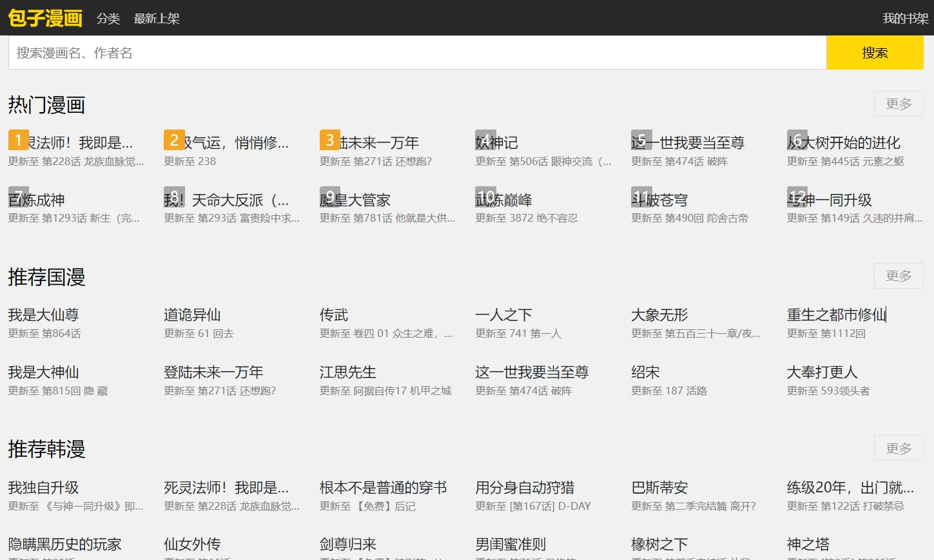Screen dimensions: 934x560
Task: Click the orange rank 2 badge
Action: [174, 140]
